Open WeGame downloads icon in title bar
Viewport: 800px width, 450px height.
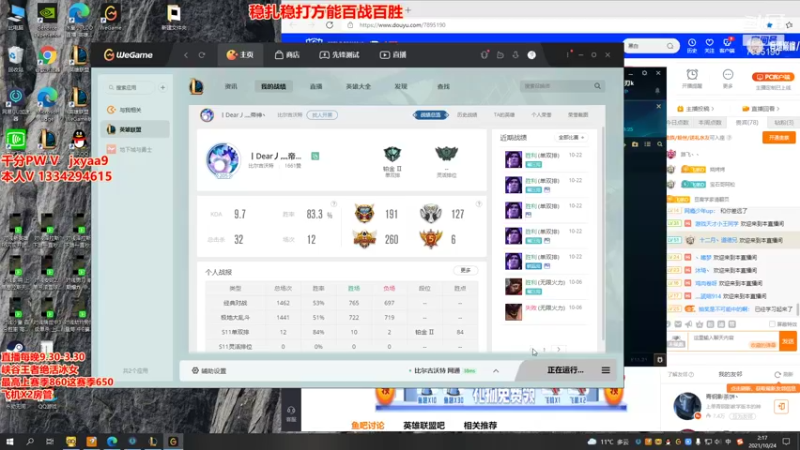click(x=515, y=55)
